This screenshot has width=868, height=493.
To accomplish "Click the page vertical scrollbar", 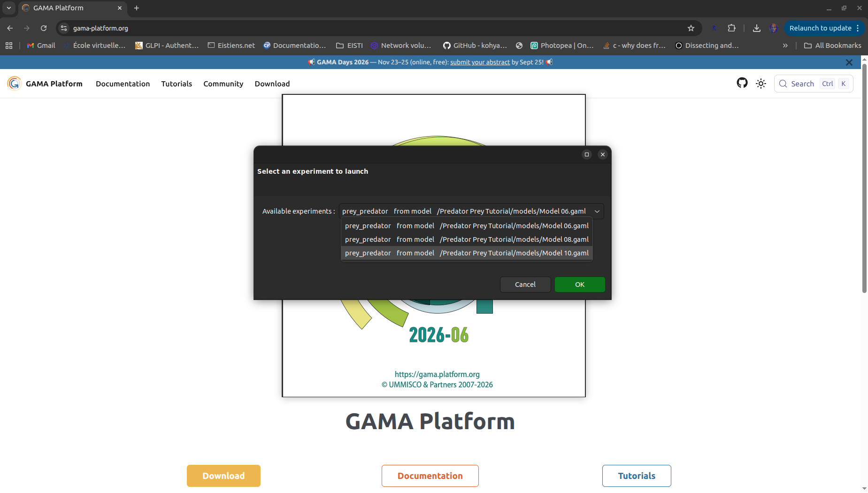I will tap(864, 178).
